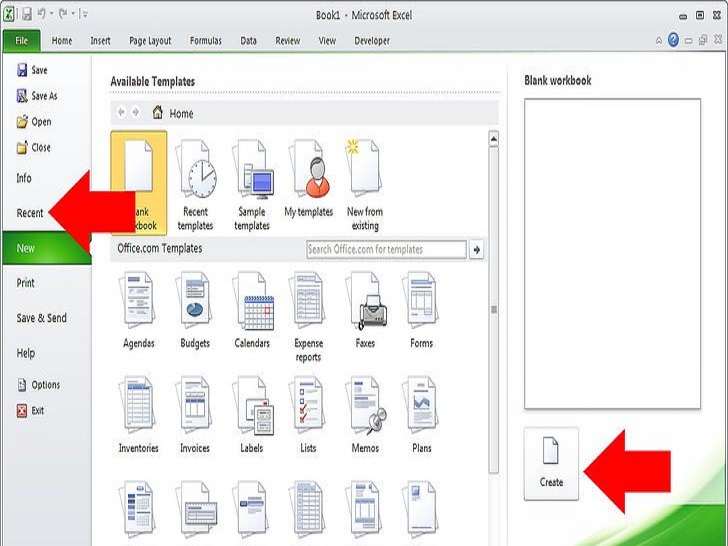Click Redo in Quick Access Toolbar
This screenshot has width=728, height=546.
(63, 14)
